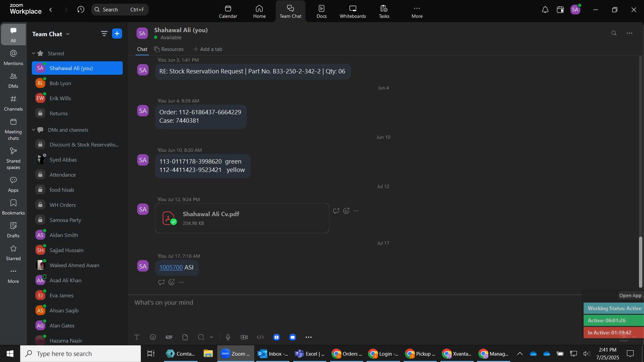Add reaction to Cv.pdf message
Image resolution: width=644 pixels, height=362 pixels.
click(x=346, y=211)
